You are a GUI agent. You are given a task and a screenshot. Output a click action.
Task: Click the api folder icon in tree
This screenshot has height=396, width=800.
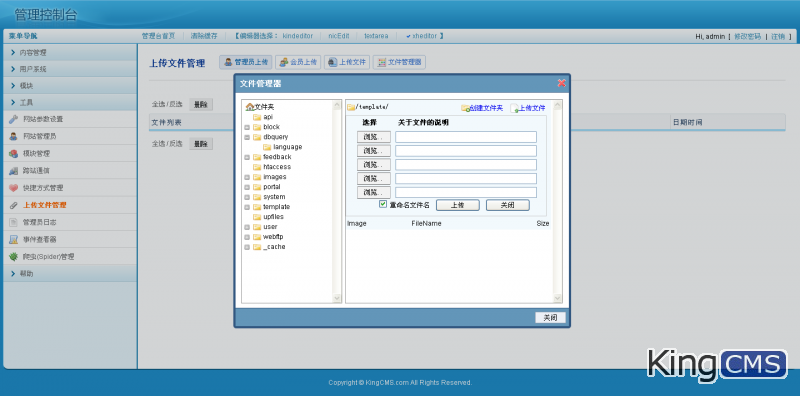pyautogui.click(x=257, y=117)
